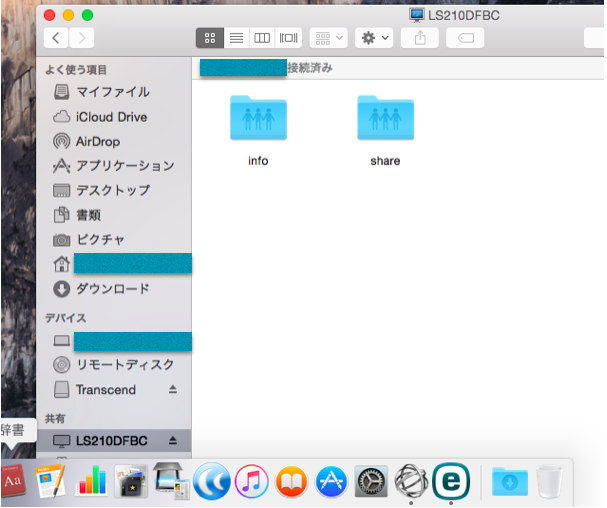Open System Preferences from the Dock

(x=371, y=481)
